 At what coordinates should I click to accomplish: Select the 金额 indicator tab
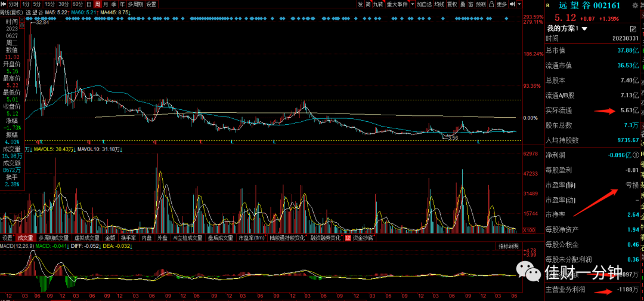(110, 238)
